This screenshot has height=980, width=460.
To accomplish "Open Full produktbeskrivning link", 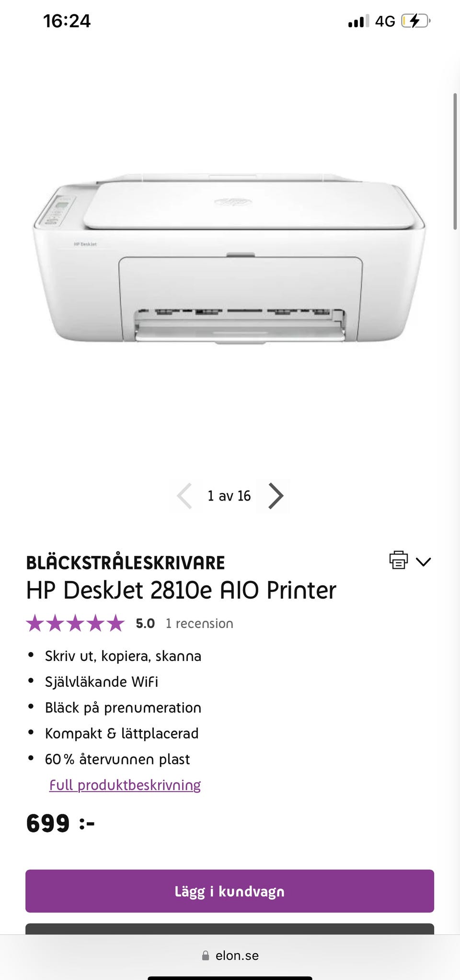I will pyautogui.click(x=125, y=785).
